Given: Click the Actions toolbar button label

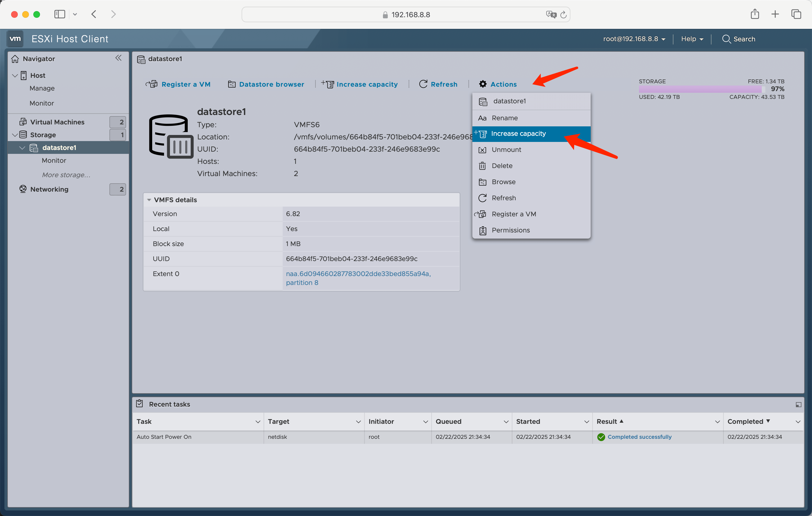Looking at the screenshot, I should coord(503,84).
